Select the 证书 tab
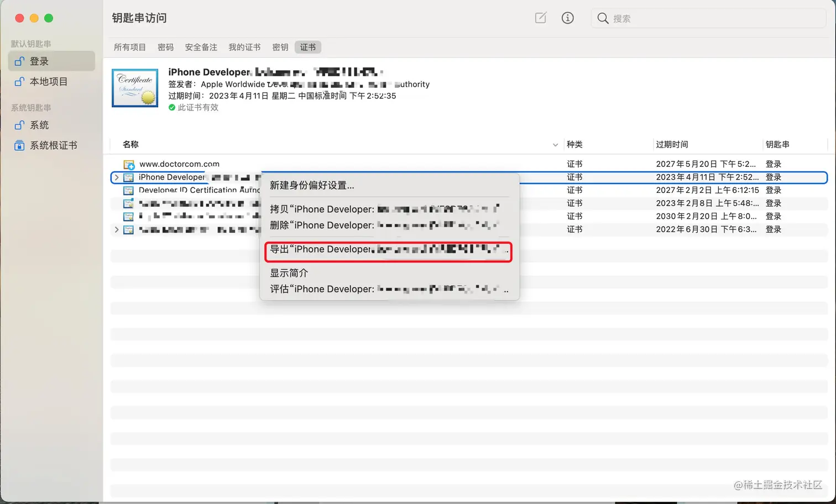The width and height of the screenshot is (836, 504). (308, 47)
